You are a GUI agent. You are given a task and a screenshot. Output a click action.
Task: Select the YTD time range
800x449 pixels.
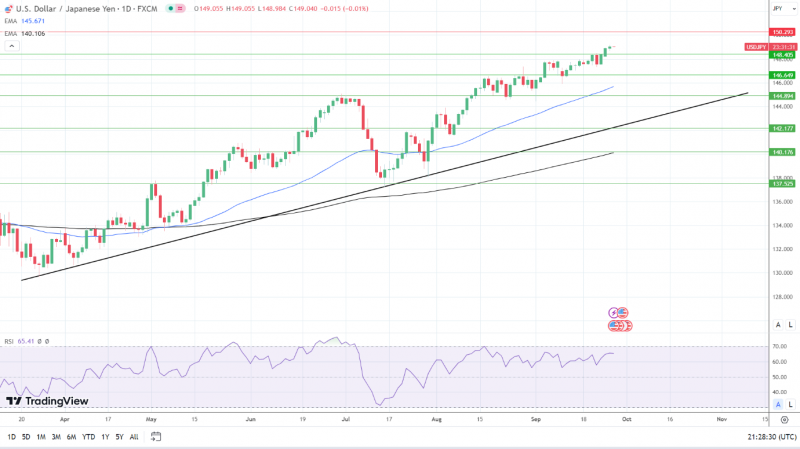89,437
